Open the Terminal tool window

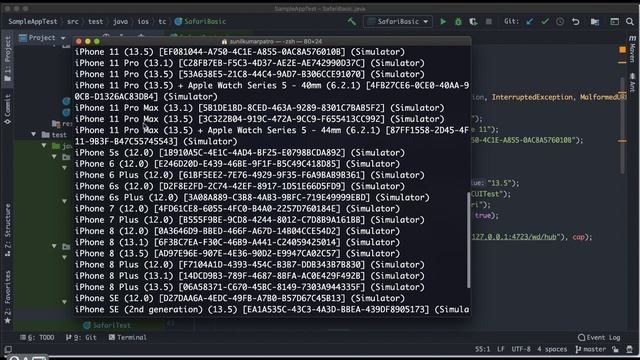tap(128, 338)
